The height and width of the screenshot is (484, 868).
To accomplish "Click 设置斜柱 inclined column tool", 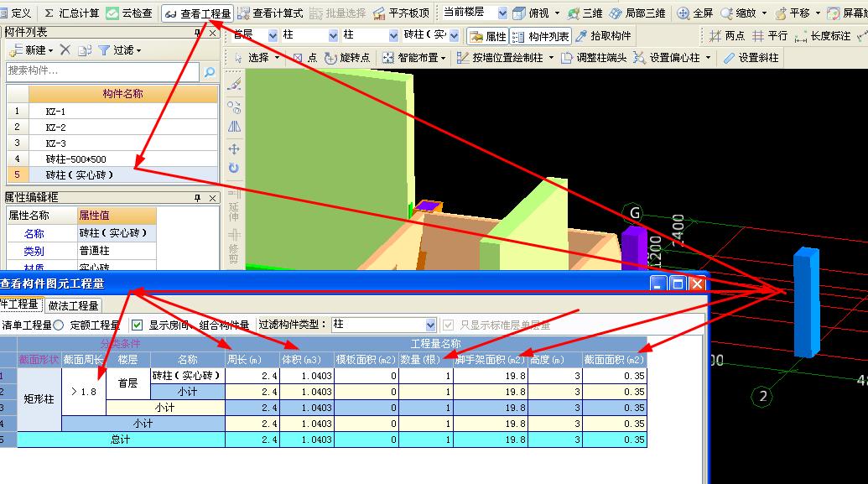I will (751, 58).
